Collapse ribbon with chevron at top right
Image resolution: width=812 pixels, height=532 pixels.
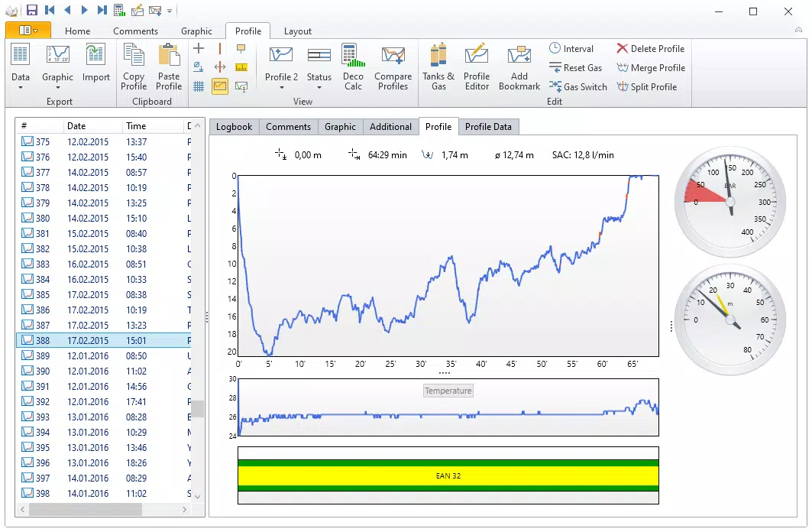tap(798, 30)
